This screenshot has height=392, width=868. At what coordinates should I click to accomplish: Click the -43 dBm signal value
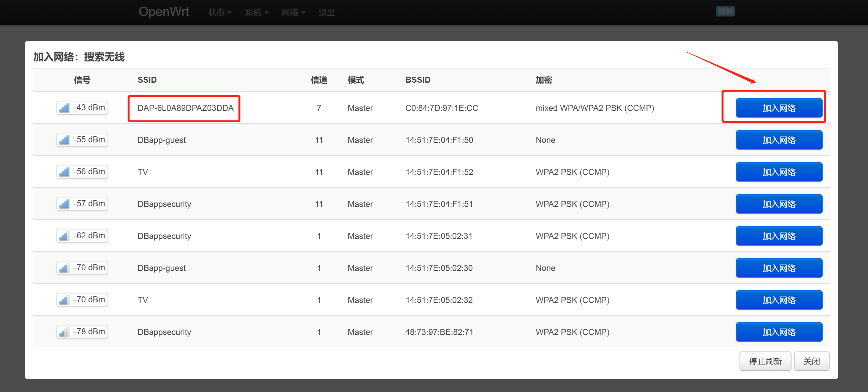tap(89, 108)
